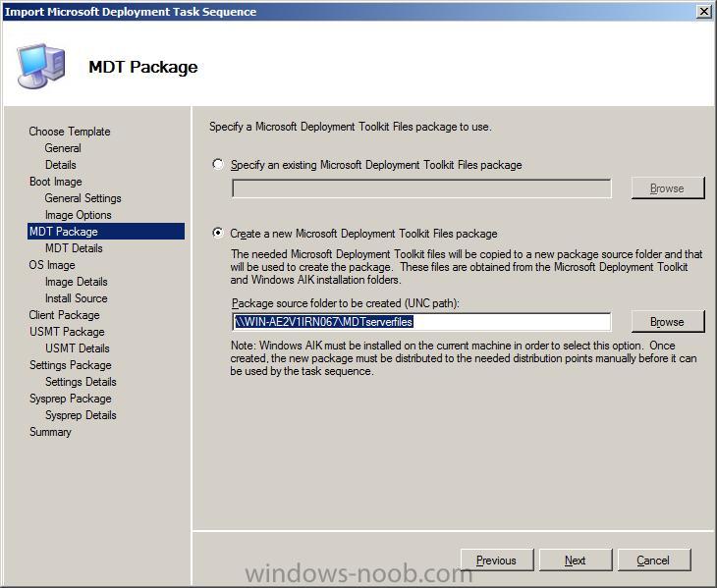Image resolution: width=717 pixels, height=588 pixels.
Task: Go to Sysprep Package step
Action: click(71, 399)
